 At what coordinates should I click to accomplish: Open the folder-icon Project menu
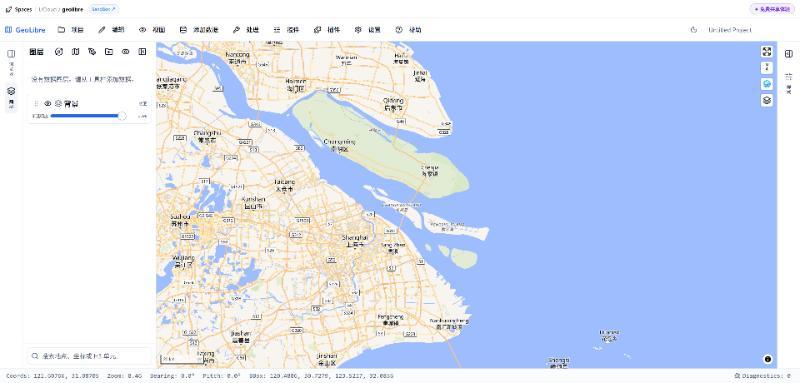70,30
